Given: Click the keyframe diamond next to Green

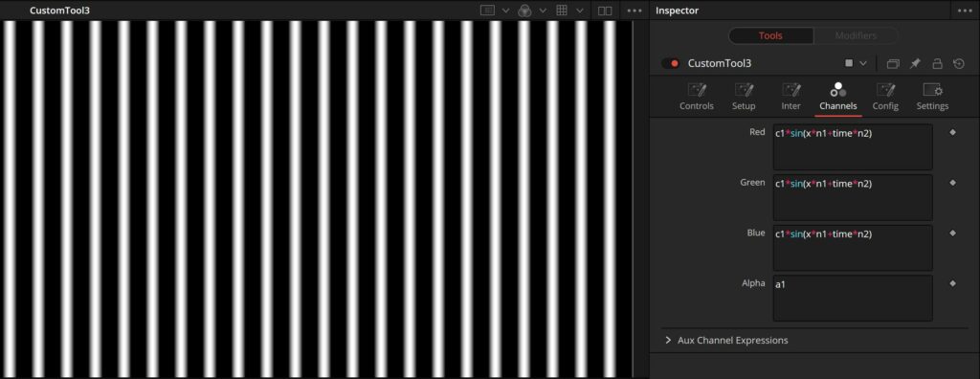Looking at the screenshot, I should (x=952, y=183).
